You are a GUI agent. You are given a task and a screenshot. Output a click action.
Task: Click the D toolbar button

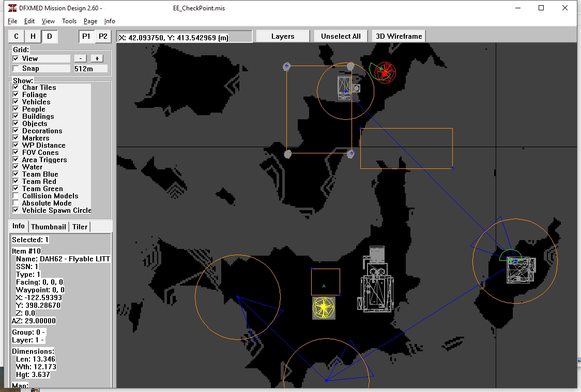tap(50, 36)
